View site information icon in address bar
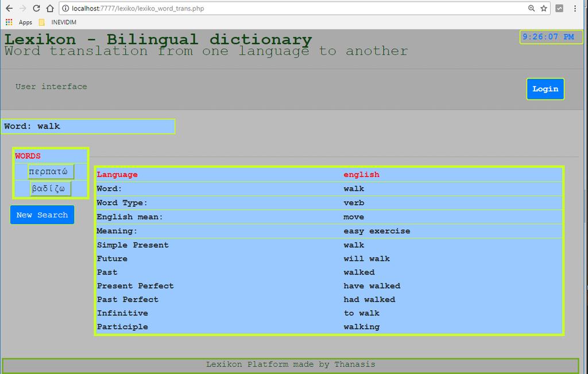588x374 pixels. pos(65,8)
